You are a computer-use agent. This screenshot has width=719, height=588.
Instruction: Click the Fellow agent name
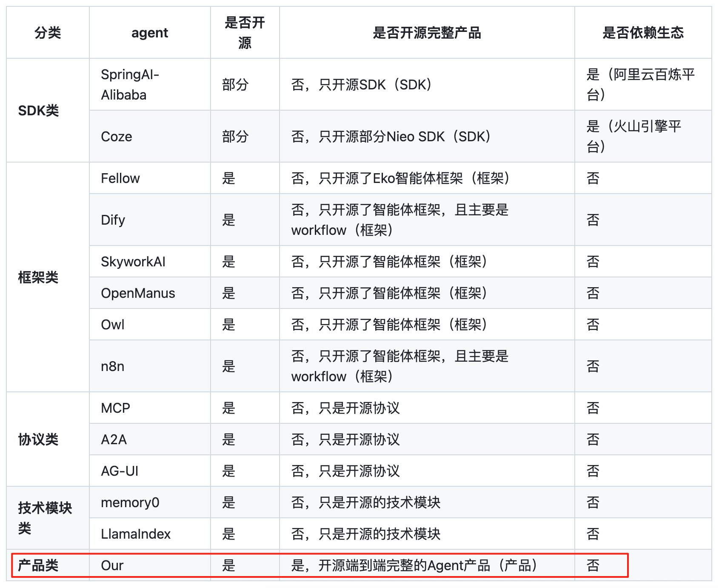click(x=120, y=178)
